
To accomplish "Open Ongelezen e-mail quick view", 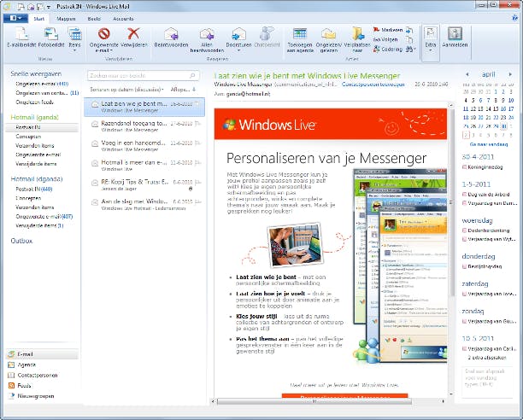I will coord(42,84).
